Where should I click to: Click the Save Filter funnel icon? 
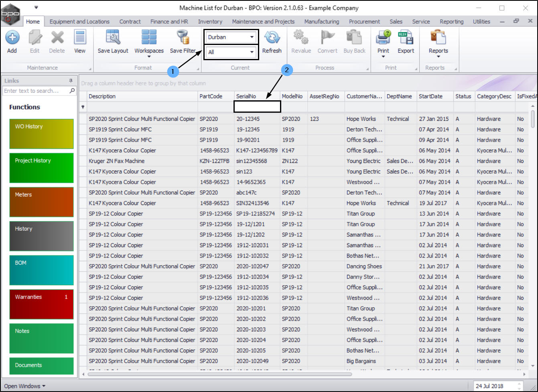[x=183, y=37]
